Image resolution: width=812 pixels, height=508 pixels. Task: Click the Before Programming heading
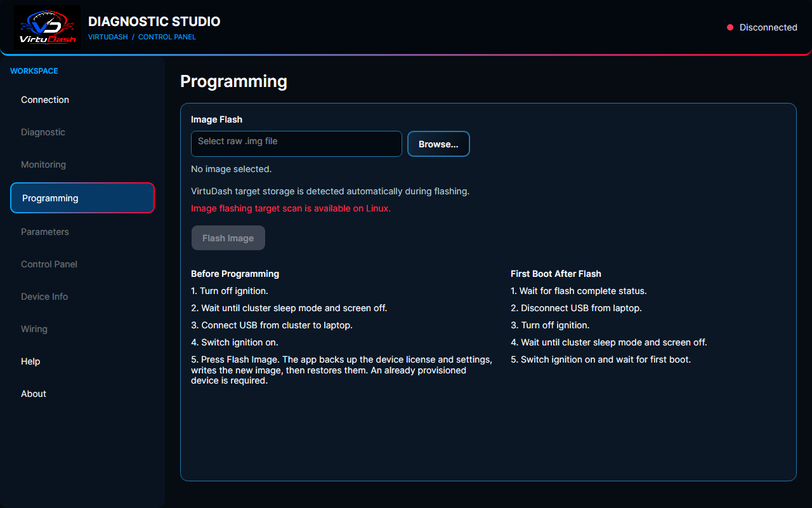(235, 274)
